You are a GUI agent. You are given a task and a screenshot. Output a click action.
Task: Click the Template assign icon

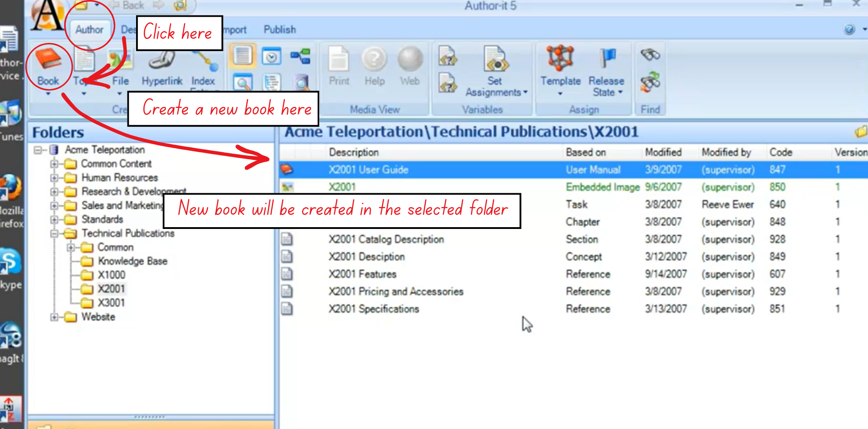(x=560, y=59)
